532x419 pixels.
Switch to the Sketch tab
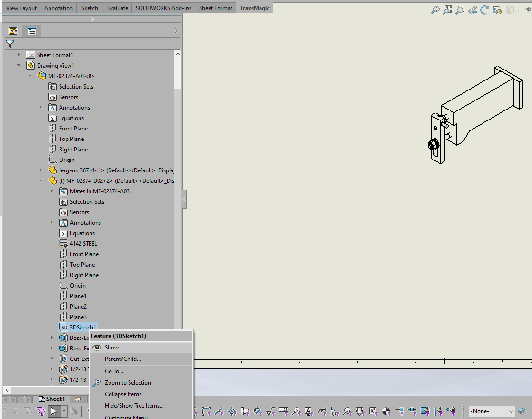pos(90,8)
